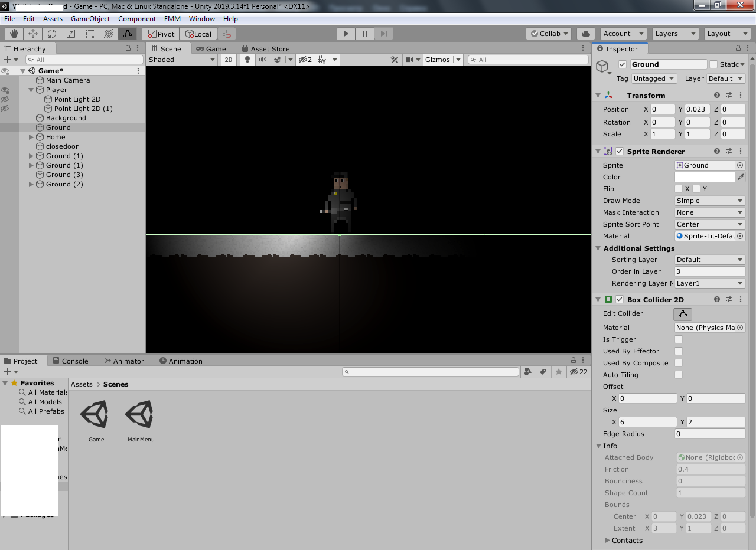Toggle grid snapping icon in toolbar
This screenshot has height=550, width=756.
tap(227, 34)
